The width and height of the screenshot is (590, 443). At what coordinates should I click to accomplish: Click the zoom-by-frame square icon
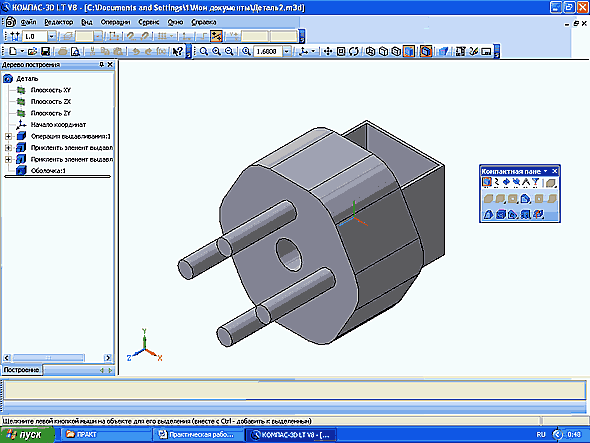[341, 51]
